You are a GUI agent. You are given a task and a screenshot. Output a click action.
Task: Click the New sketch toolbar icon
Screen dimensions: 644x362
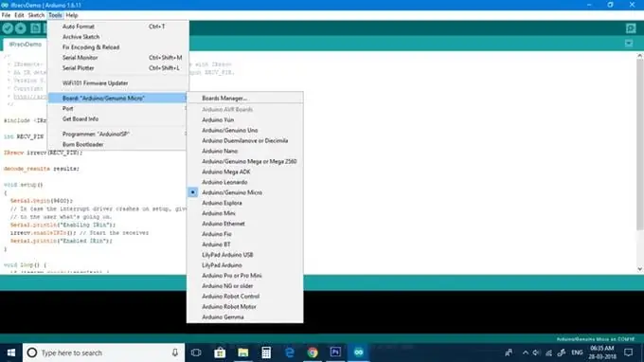[x=36, y=28]
